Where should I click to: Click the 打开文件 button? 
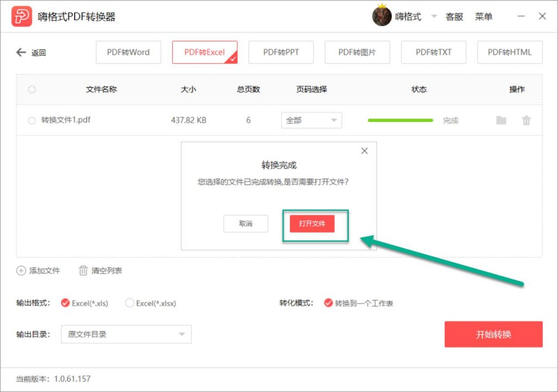pos(312,224)
